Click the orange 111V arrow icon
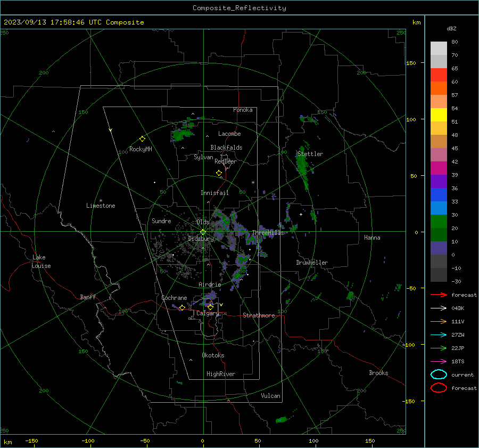The image size is (479, 448). pos(439,321)
